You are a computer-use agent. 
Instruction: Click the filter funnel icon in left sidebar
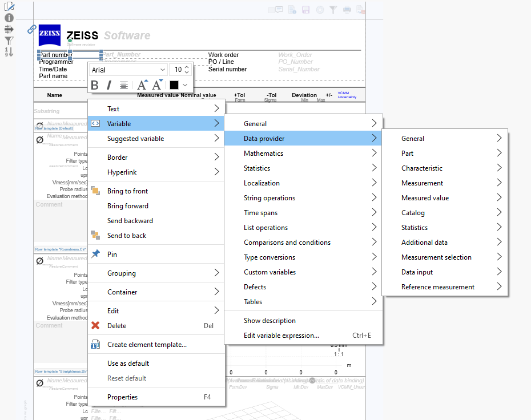[x=9, y=41]
